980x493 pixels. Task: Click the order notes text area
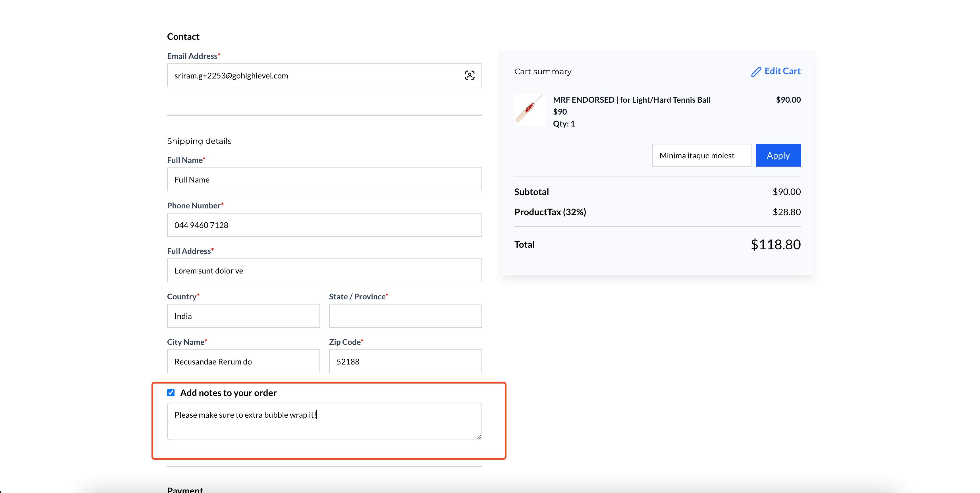click(324, 421)
